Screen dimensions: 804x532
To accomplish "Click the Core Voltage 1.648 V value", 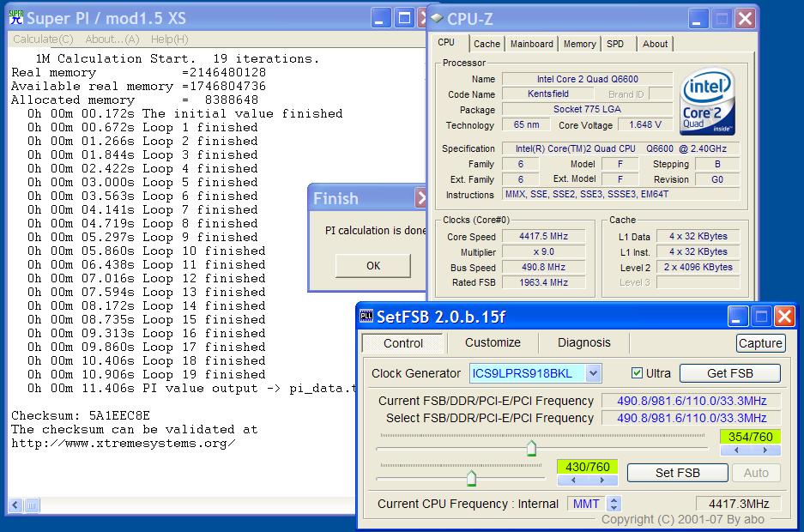I will click(644, 124).
